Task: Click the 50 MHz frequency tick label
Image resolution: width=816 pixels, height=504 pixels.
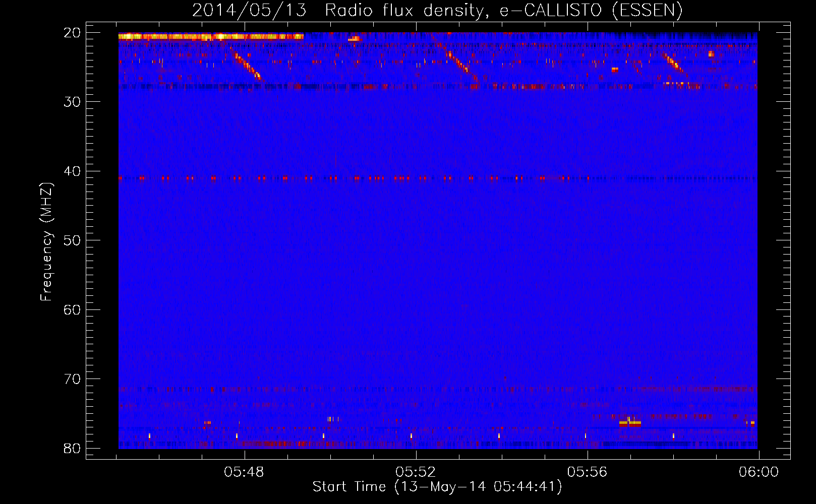Action: pos(72,240)
